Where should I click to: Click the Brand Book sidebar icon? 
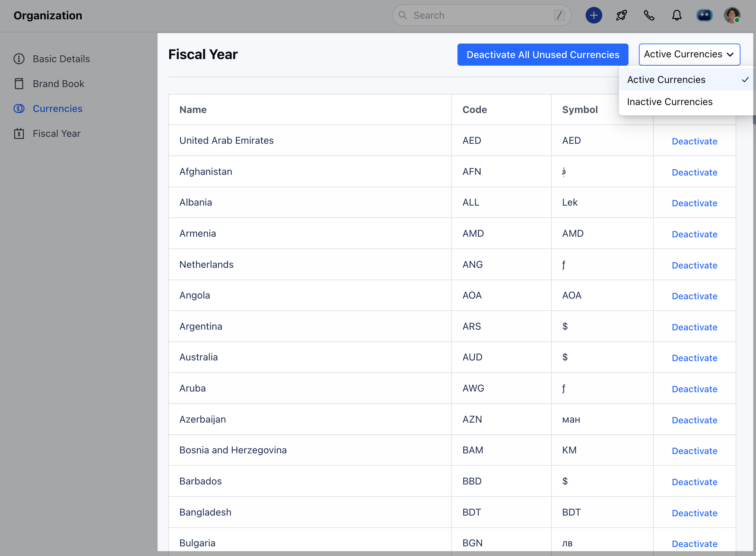click(19, 84)
